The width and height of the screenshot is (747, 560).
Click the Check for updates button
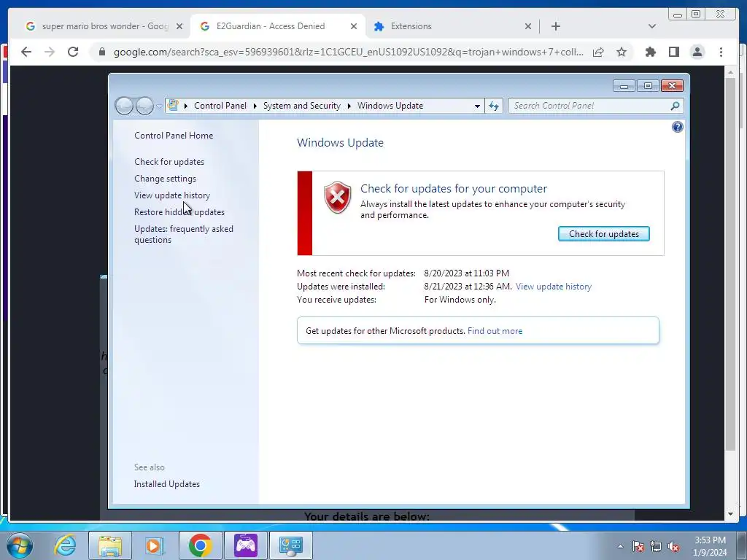(603, 234)
